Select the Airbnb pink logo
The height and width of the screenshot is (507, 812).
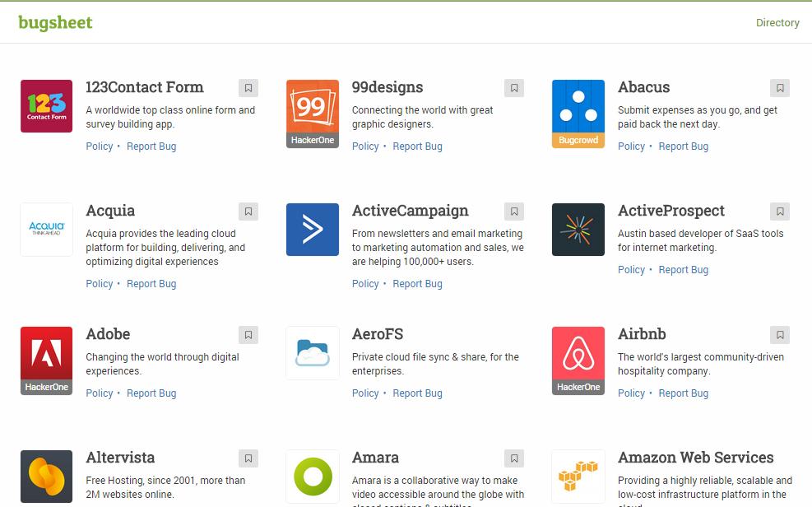point(578,353)
